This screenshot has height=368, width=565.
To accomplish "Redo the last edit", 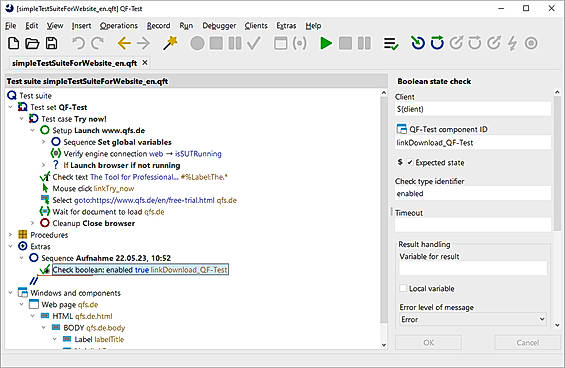I will 97,43.
